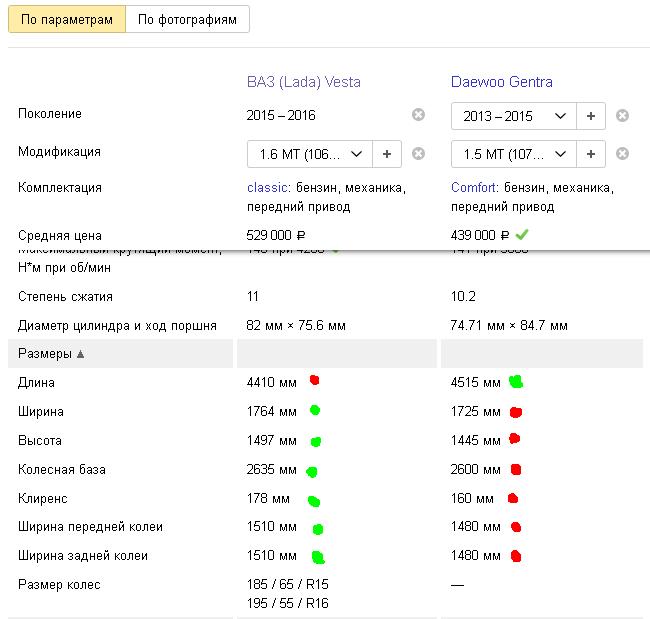Click the classic trim level link
650x619 pixels.
[x=268, y=188]
